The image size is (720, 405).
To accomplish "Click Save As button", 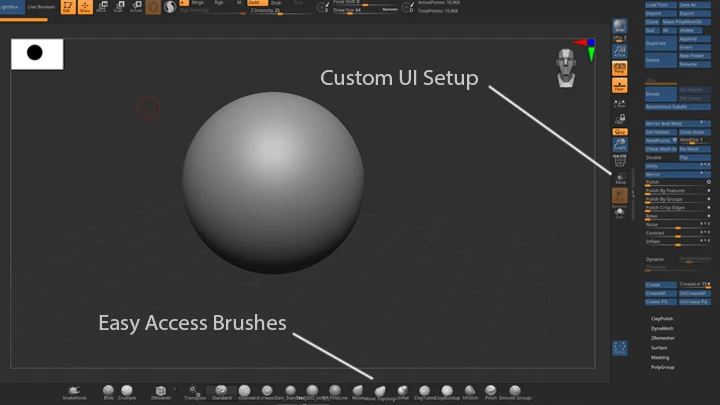I will tap(694, 5).
